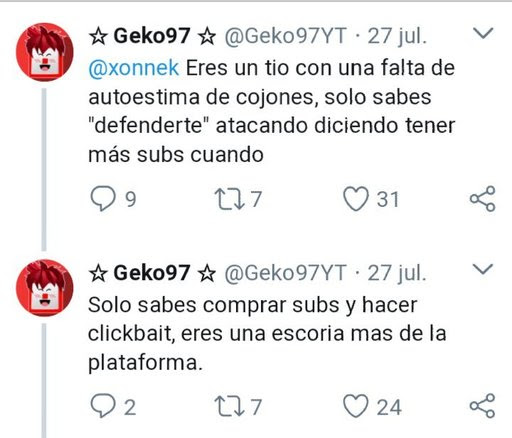The width and height of the screenshot is (512, 438).
Task: Retweet the first tweet mentioning @xonnek
Action: [x=227, y=199]
